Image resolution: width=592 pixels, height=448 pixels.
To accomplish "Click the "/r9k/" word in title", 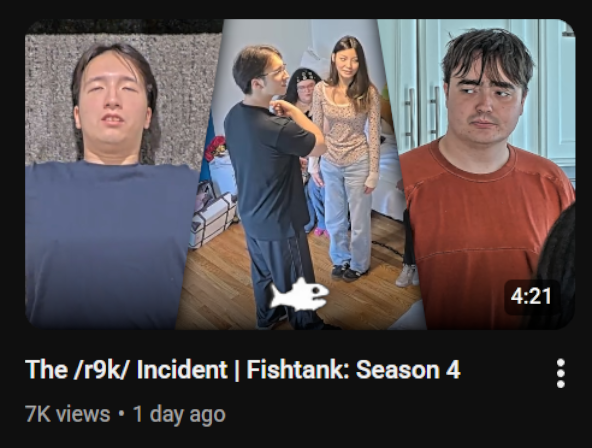I will (102, 369).
